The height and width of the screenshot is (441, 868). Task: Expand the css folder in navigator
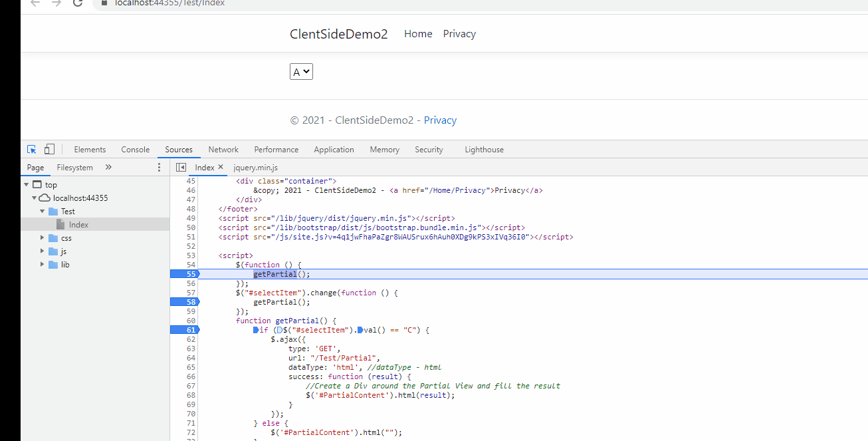tap(42, 237)
